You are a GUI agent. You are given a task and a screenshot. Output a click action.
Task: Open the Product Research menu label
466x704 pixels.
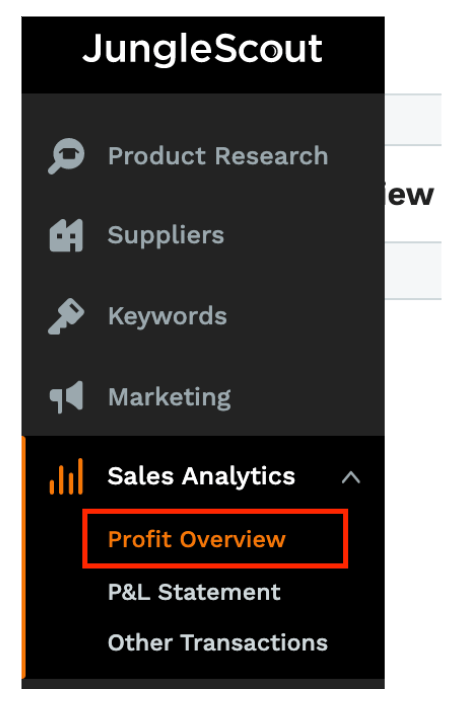[218, 156]
